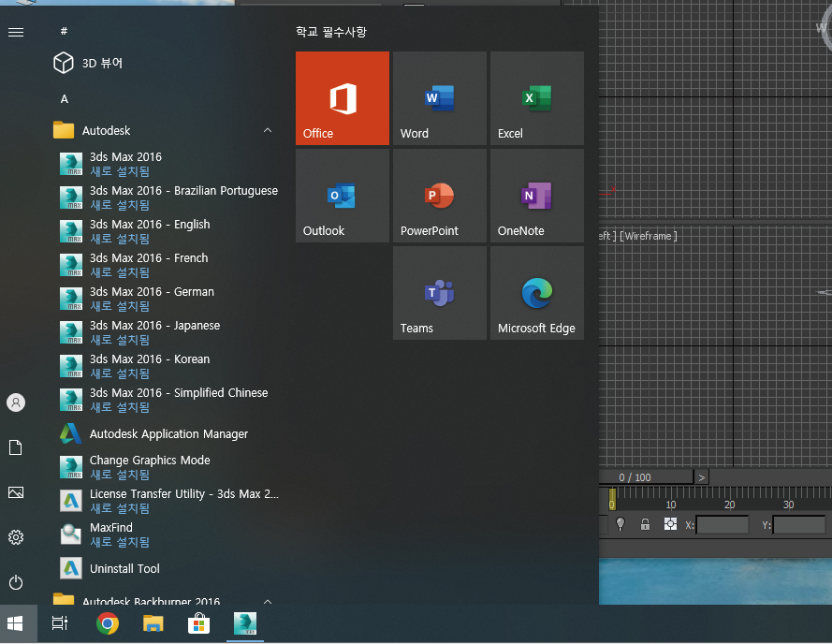Screen dimensions: 832x644
Task: Open the Uninstall Tool
Action: click(167, 568)
